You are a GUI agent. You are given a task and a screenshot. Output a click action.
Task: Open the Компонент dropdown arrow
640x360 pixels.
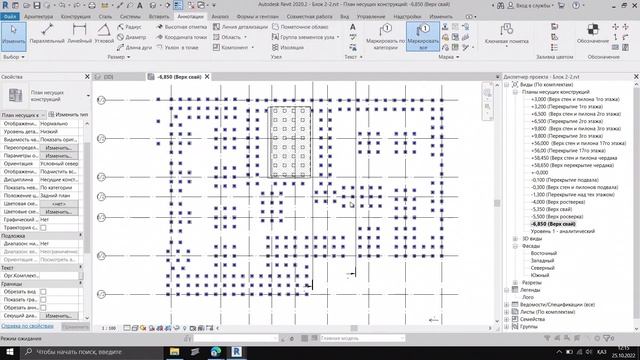coord(253,47)
